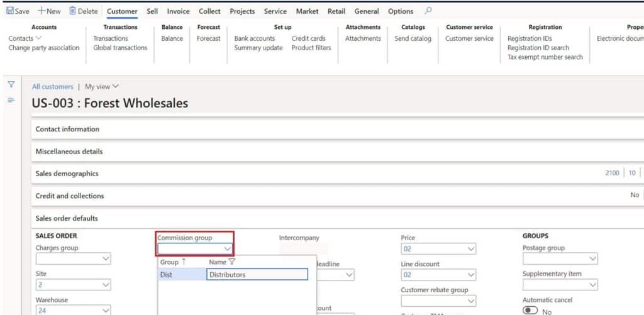644x315 pixels.
Task: Click the New plus icon
Action: click(41, 11)
